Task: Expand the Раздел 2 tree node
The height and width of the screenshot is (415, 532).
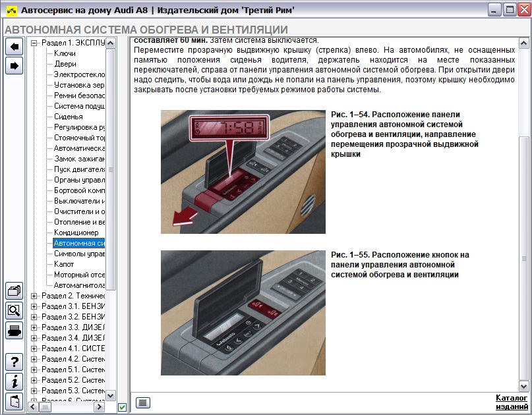Action: (34, 296)
